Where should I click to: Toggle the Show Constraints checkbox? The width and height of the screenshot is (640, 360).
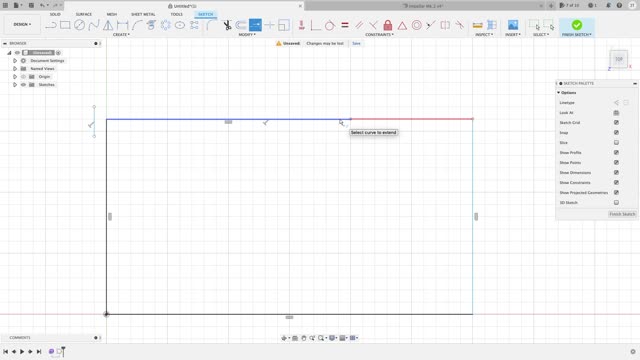[x=616, y=182]
